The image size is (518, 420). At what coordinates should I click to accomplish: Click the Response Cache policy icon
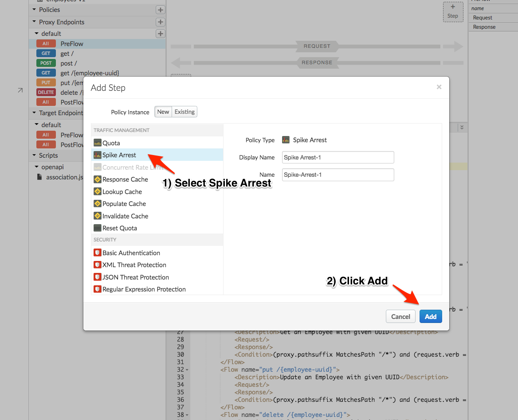pos(97,179)
